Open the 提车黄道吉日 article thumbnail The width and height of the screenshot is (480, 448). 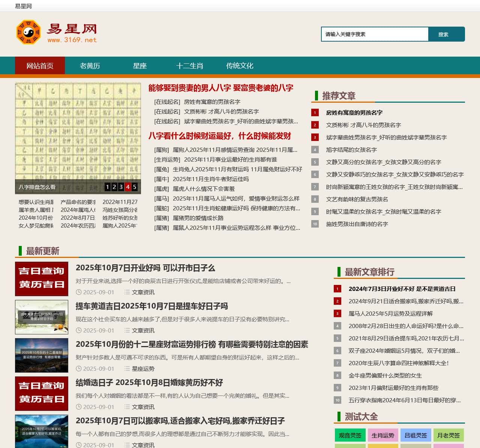[42, 317]
